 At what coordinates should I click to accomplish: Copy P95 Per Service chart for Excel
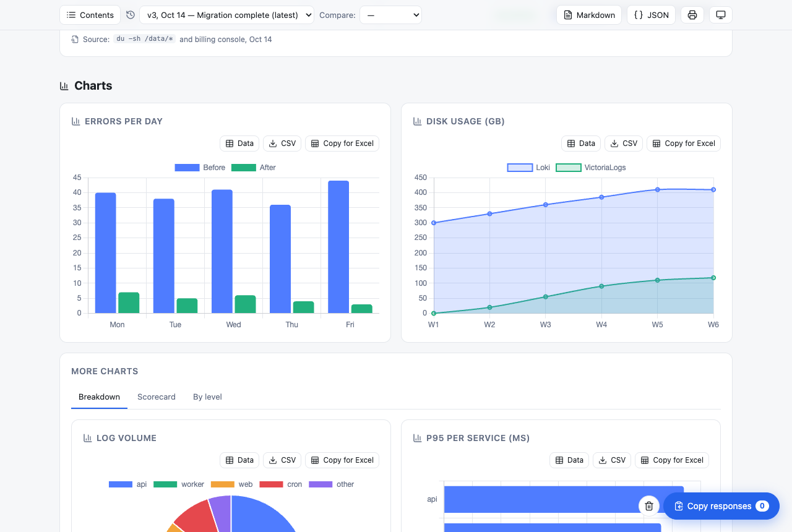pyautogui.click(x=672, y=460)
